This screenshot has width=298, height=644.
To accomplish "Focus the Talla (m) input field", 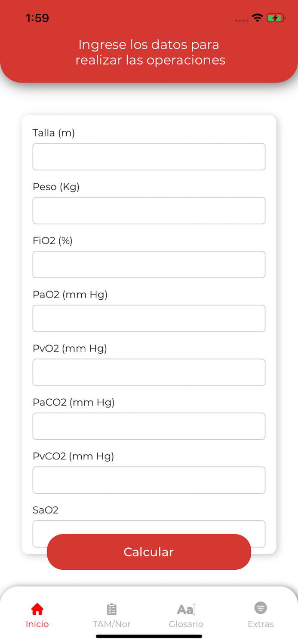I will click(149, 157).
